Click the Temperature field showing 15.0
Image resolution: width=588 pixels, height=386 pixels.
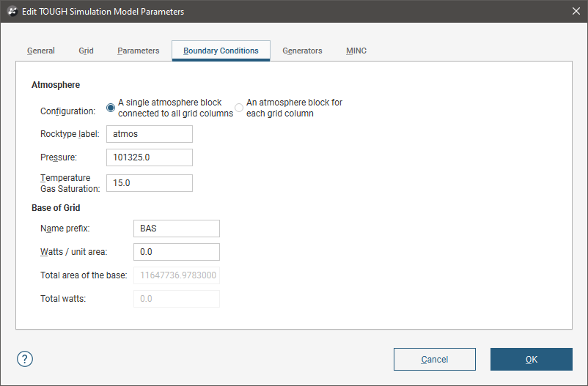[x=149, y=183]
